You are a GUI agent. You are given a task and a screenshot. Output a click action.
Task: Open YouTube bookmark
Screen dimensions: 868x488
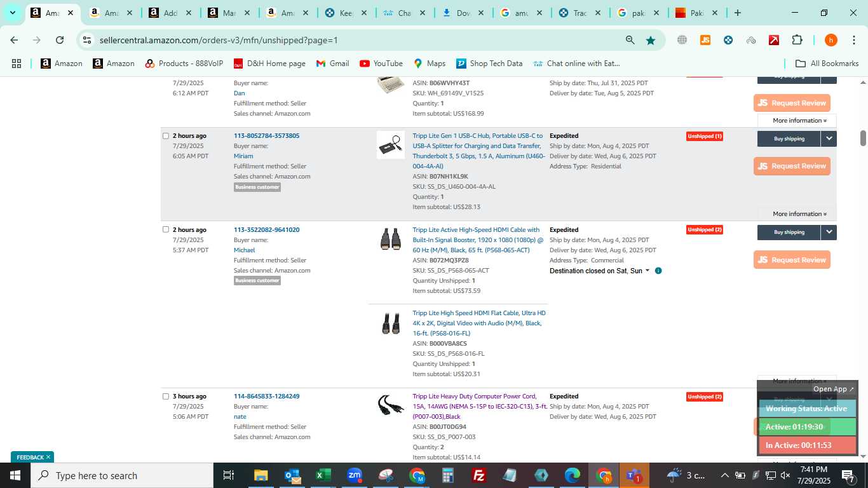pyautogui.click(x=381, y=64)
